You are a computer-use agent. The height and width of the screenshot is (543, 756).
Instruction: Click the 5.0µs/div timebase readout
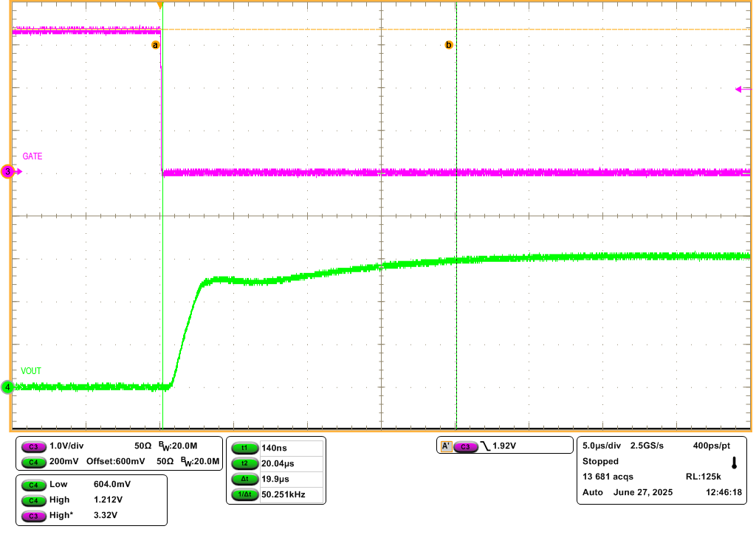pos(600,446)
